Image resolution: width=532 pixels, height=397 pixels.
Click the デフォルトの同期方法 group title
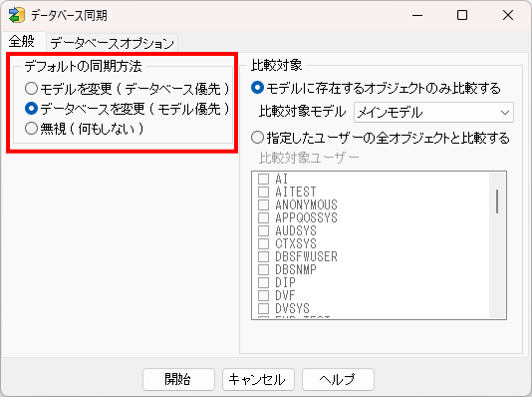tap(83, 66)
